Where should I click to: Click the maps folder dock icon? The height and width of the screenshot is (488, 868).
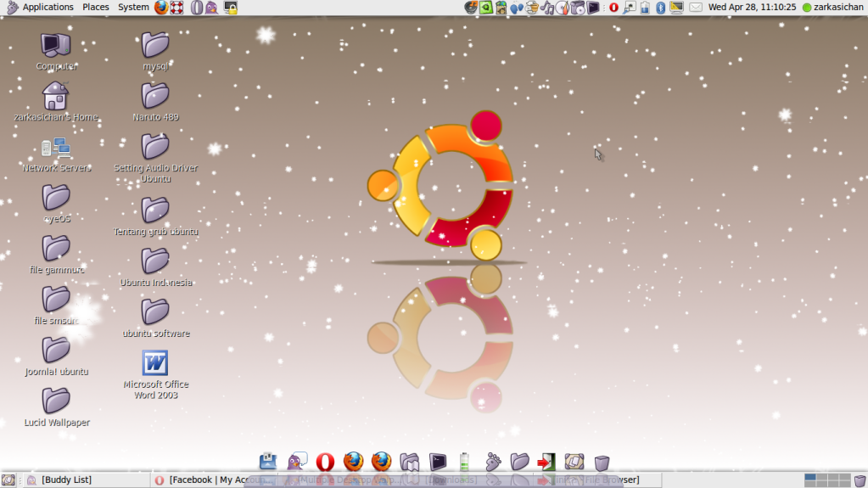410,462
